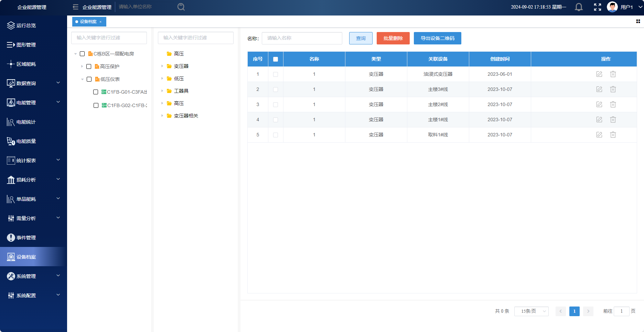Open 统计报表 menu item

tap(33, 160)
